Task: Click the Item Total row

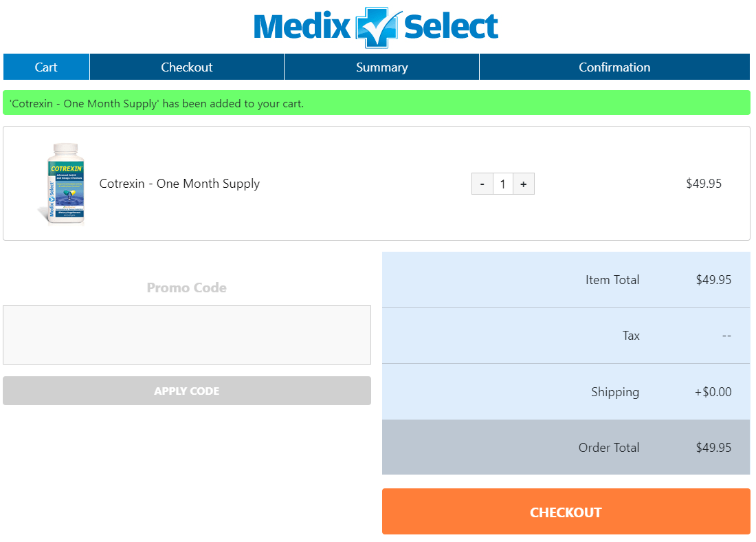Action: (566, 279)
